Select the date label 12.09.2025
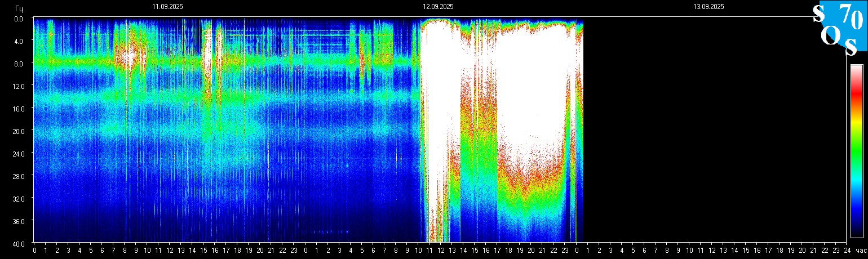This screenshot has height=259, width=868. coord(438,7)
